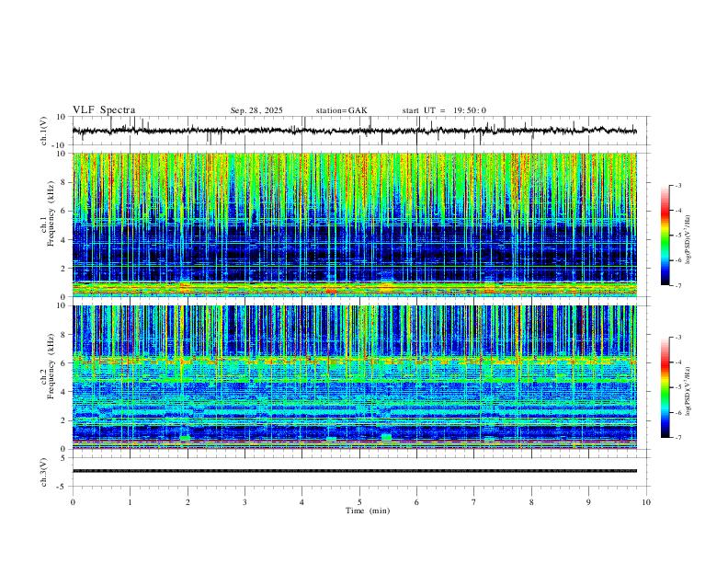Click the "ch.1(V)" axis label

point(44,131)
